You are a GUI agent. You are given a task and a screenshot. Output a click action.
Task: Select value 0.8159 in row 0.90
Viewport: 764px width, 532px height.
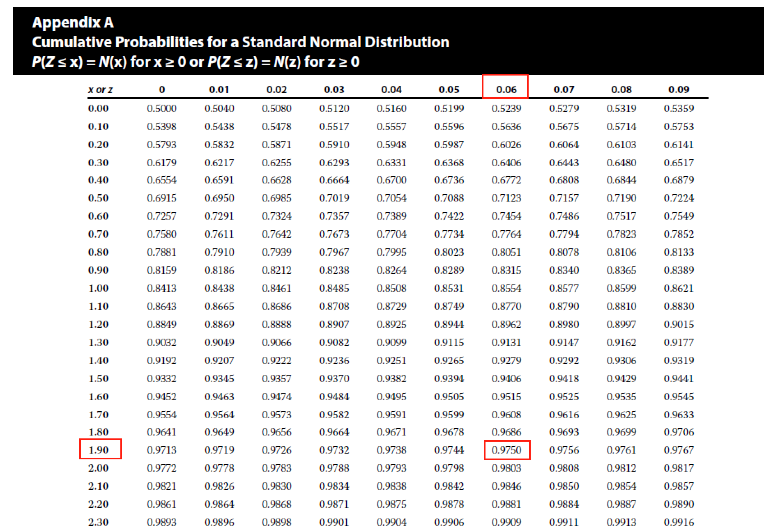click(162, 270)
